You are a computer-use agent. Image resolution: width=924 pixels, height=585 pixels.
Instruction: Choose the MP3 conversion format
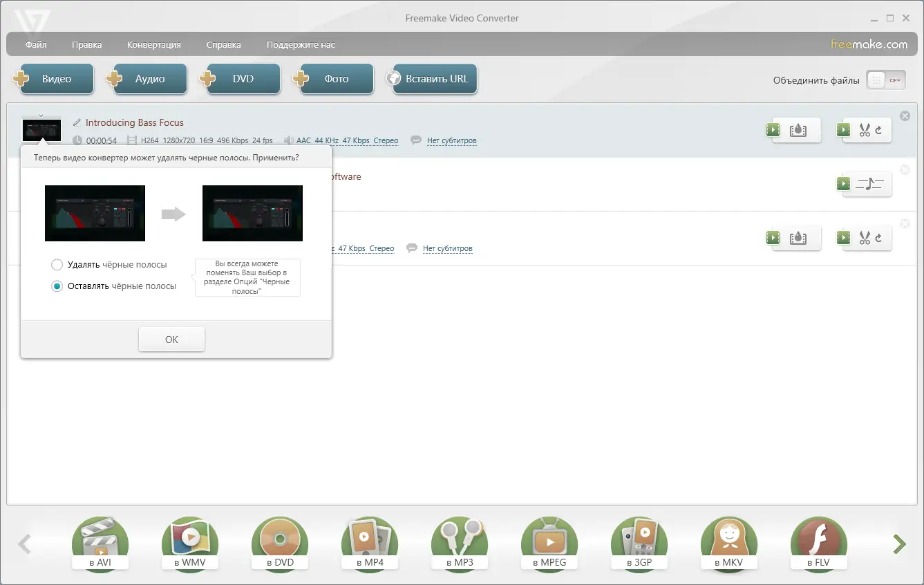tap(460, 544)
